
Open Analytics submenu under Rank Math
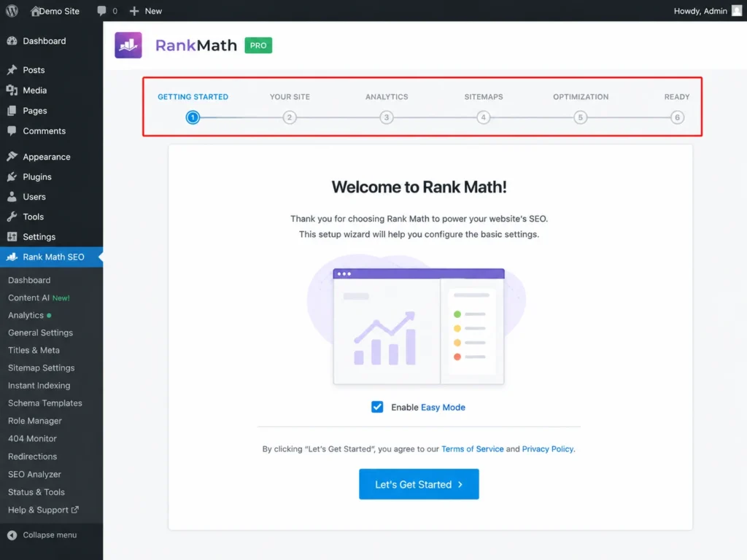pos(26,315)
